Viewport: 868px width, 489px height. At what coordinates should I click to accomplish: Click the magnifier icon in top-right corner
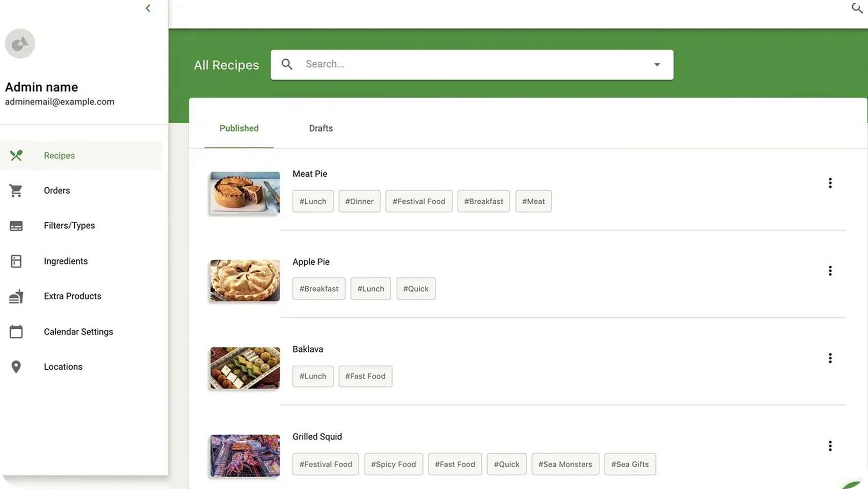coord(857,8)
